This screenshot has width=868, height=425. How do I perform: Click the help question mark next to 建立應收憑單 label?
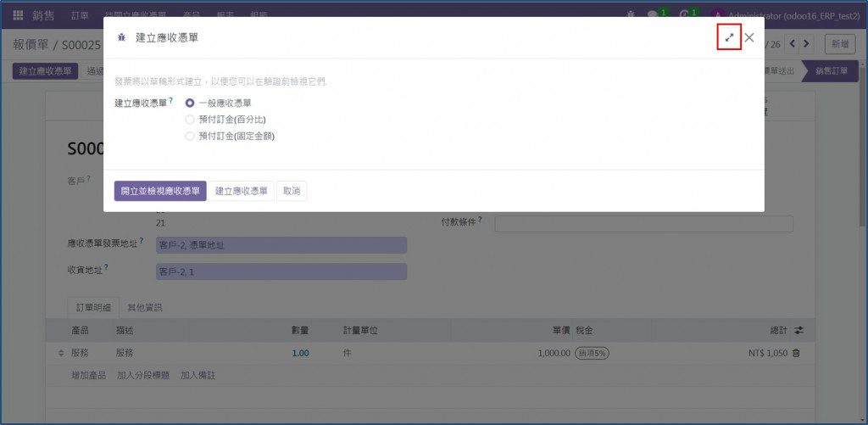coord(171,100)
